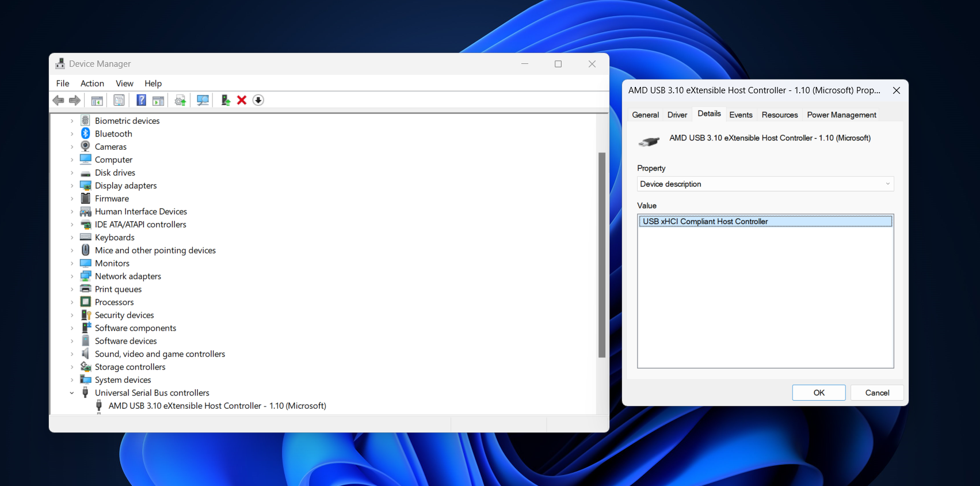Screen dimensions: 980x486
Task: Click the red X Uninstall device icon
Action: pos(242,100)
